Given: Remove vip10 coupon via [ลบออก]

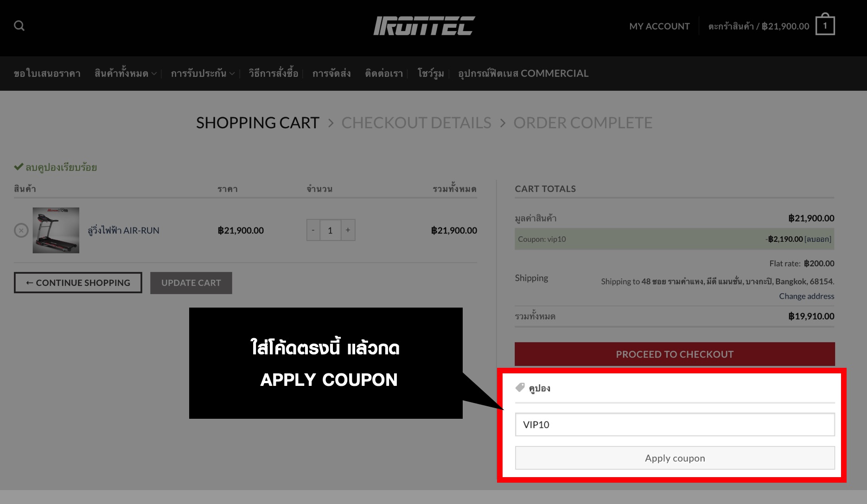Looking at the screenshot, I should tap(818, 239).
